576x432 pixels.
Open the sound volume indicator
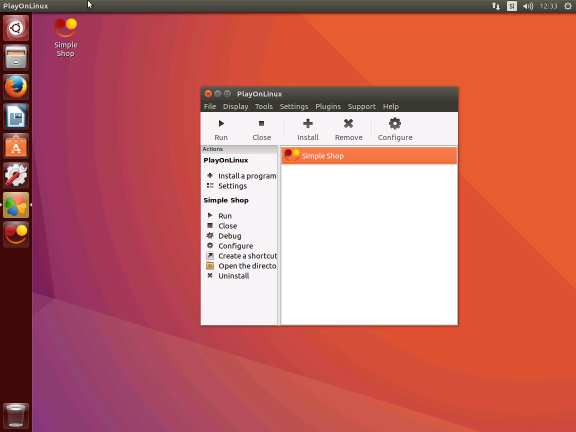click(x=528, y=6)
